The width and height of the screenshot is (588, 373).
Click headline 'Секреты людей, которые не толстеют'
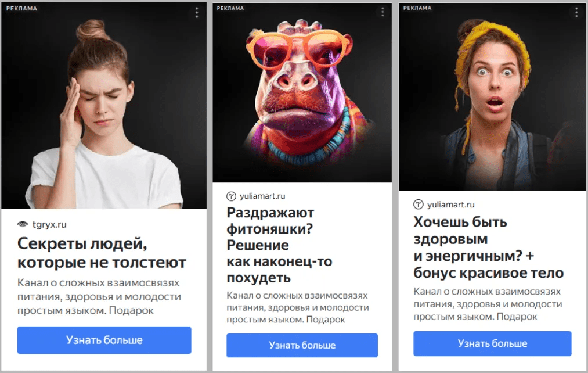pyautogui.click(x=102, y=253)
